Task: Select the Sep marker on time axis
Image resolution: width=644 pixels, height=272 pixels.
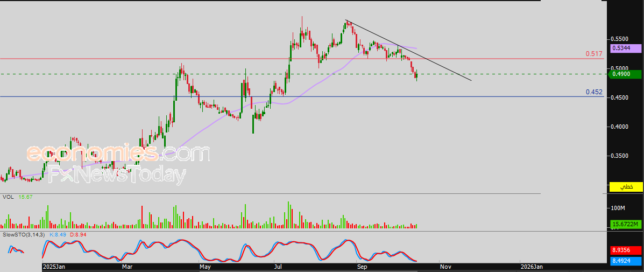Action: click(362, 267)
